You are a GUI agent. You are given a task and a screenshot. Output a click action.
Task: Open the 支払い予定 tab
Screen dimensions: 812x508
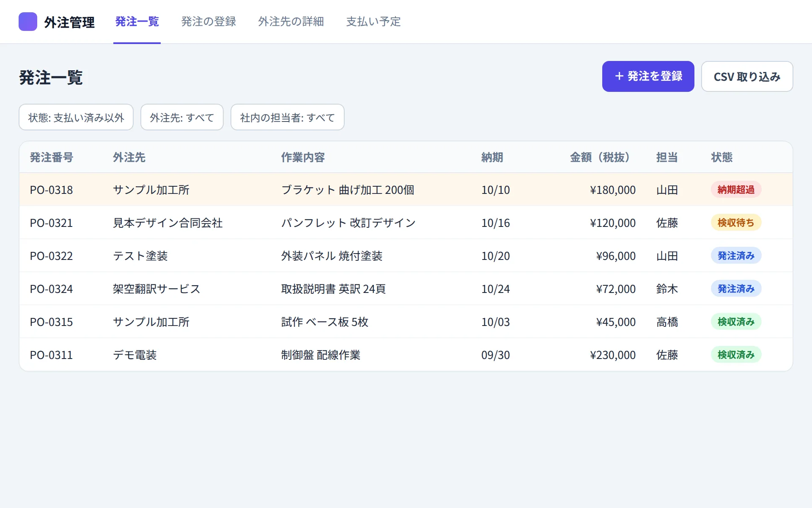[373, 22]
